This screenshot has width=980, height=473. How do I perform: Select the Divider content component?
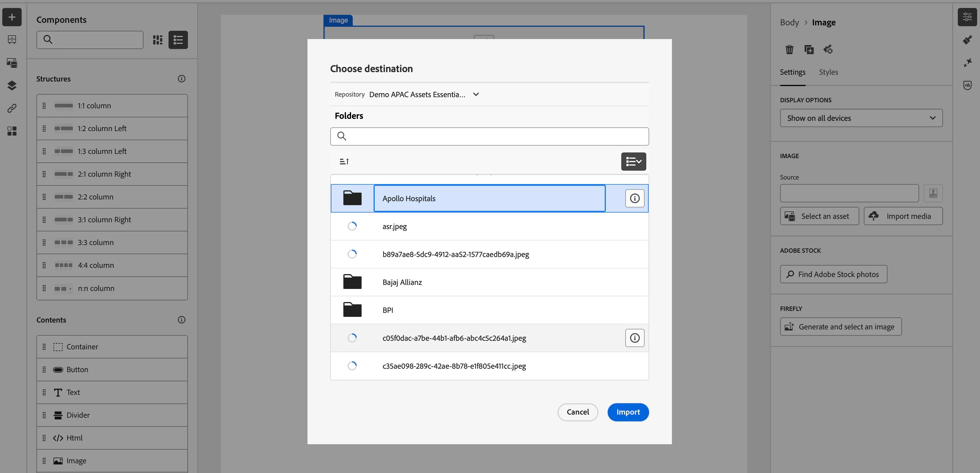click(x=112, y=415)
